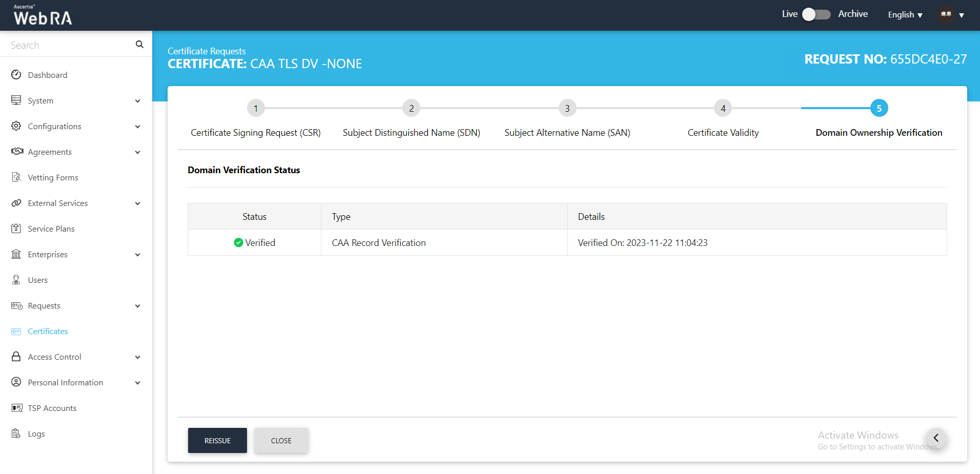Click the Vetting Forms icon
The width and height of the screenshot is (980, 474).
pyautogui.click(x=16, y=177)
